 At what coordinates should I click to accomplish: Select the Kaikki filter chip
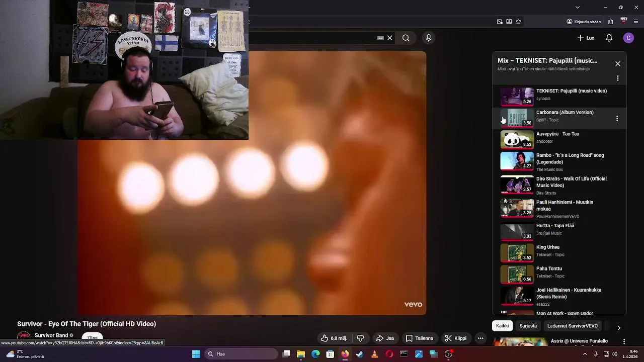(x=503, y=326)
